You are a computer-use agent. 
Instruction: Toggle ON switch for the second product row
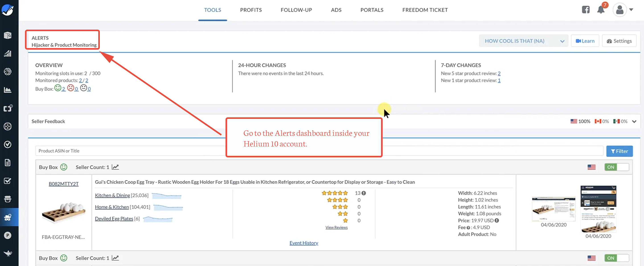click(x=617, y=258)
